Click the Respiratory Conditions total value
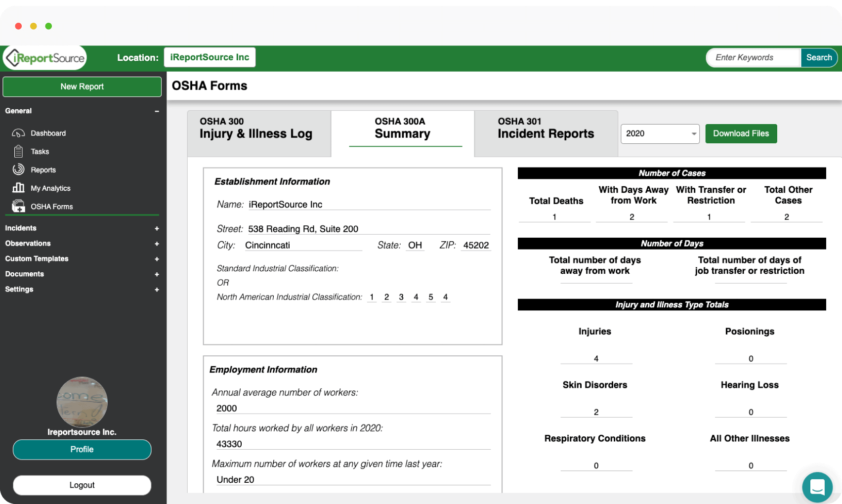The width and height of the screenshot is (842, 504). click(596, 465)
